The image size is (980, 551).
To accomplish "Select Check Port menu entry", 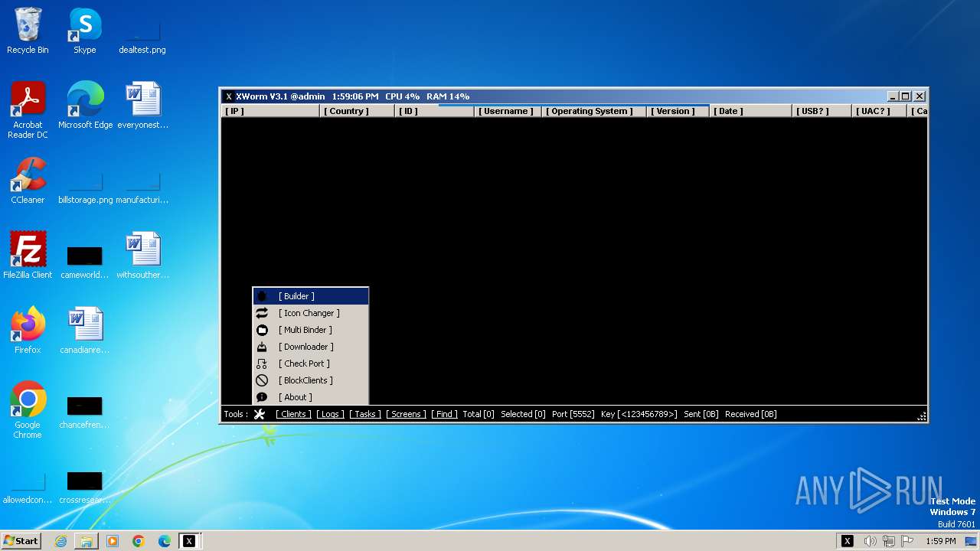I will coord(311,364).
